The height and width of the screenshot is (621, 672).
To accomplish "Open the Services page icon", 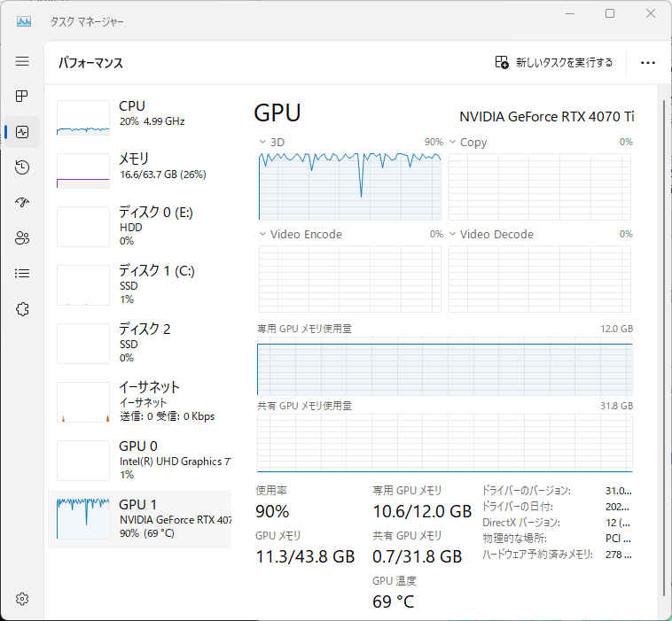I will click(22, 309).
